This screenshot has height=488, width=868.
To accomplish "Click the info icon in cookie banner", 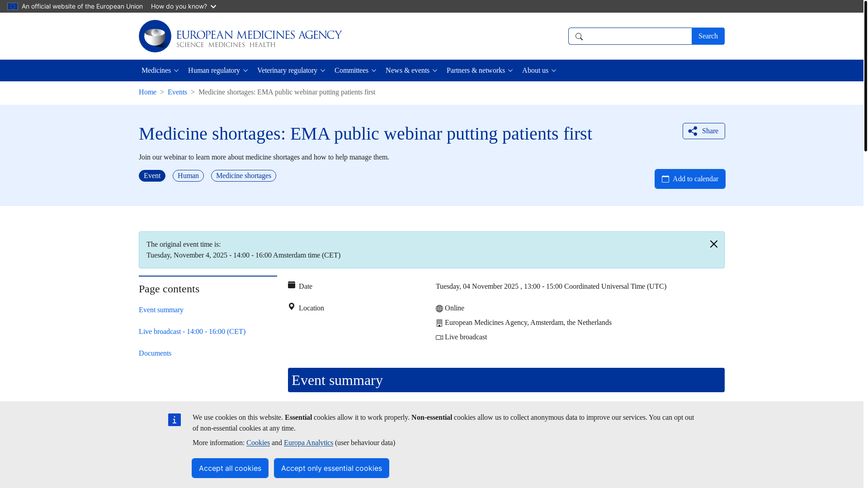I will pyautogui.click(x=175, y=420).
